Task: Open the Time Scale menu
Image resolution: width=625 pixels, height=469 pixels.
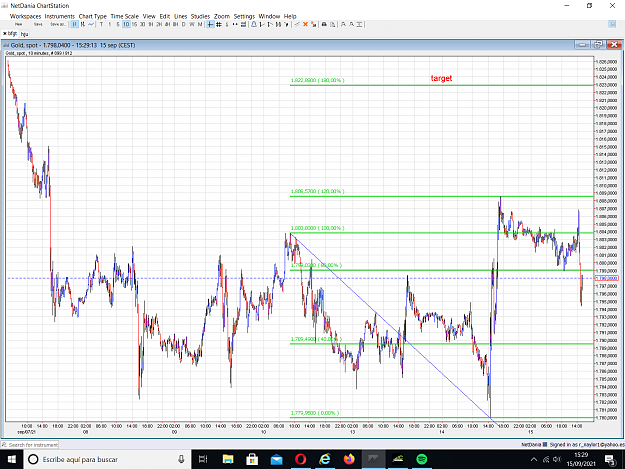Action: (x=124, y=16)
